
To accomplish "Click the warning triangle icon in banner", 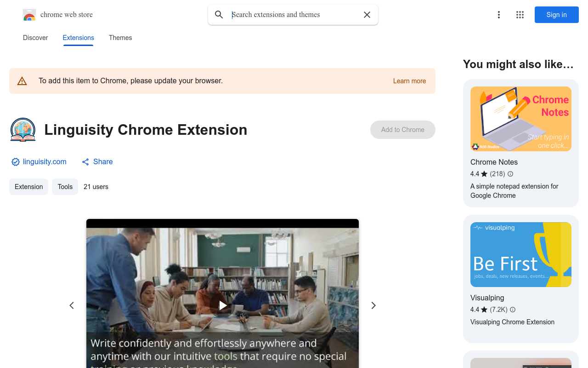I will tap(22, 81).
